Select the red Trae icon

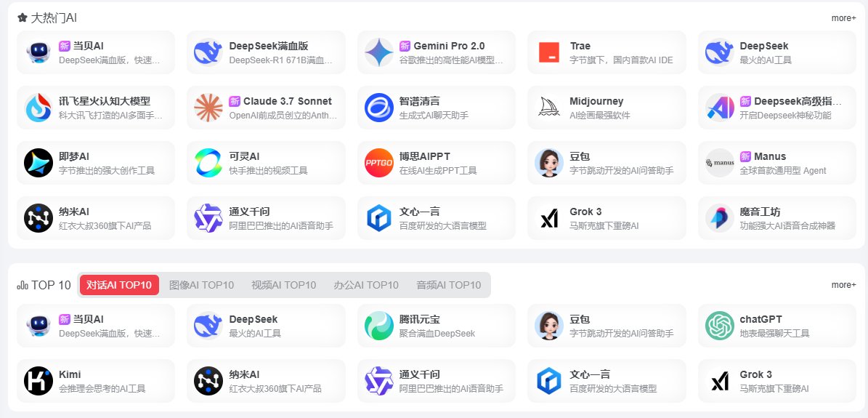(x=549, y=52)
